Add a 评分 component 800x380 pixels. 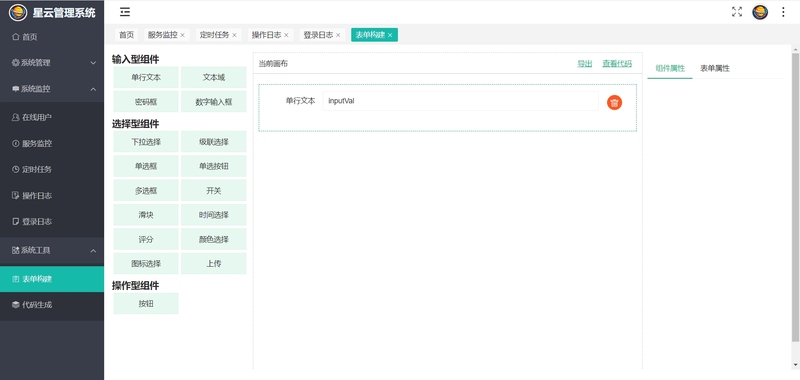click(x=146, y=239)
